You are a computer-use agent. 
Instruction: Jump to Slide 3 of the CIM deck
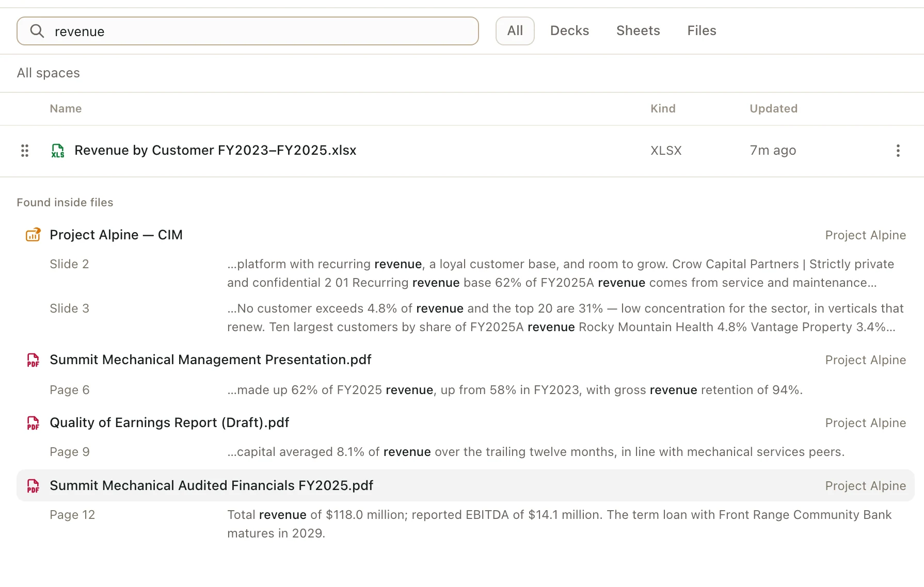(x=69, y=308)
